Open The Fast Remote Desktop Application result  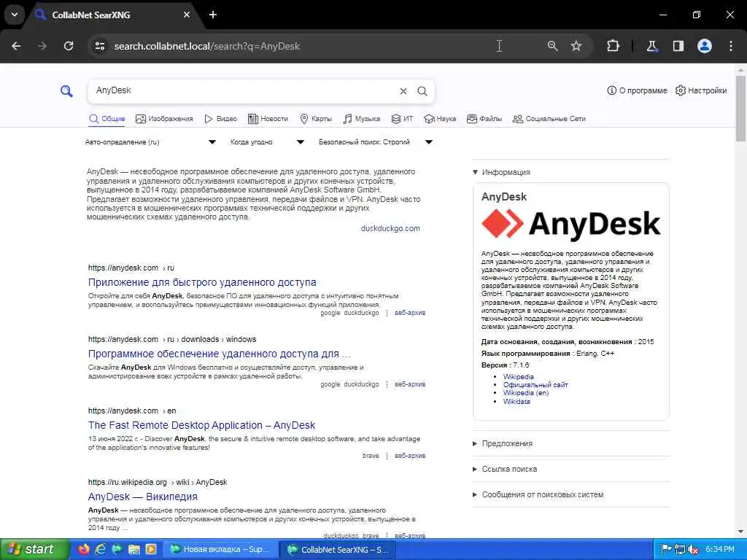coord(201,425)
